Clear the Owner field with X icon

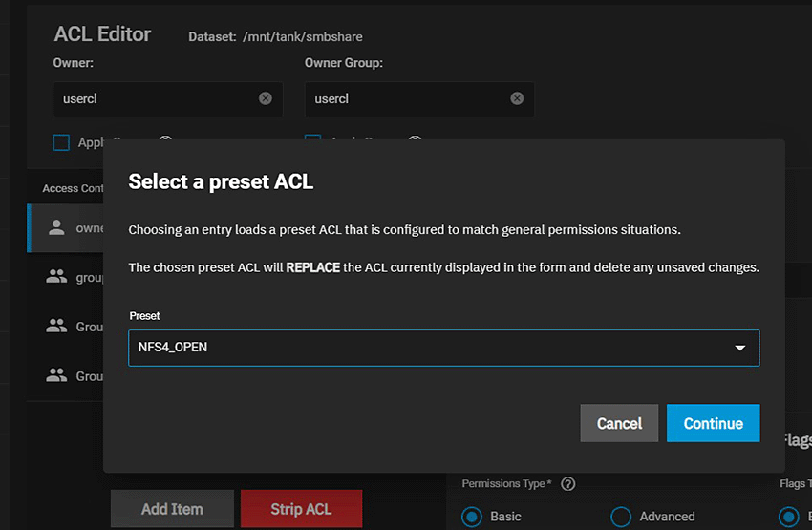coord(266,98)
